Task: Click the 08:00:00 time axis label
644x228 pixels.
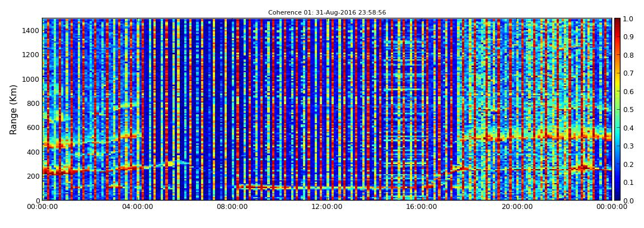Action: (x=232, y=207)
